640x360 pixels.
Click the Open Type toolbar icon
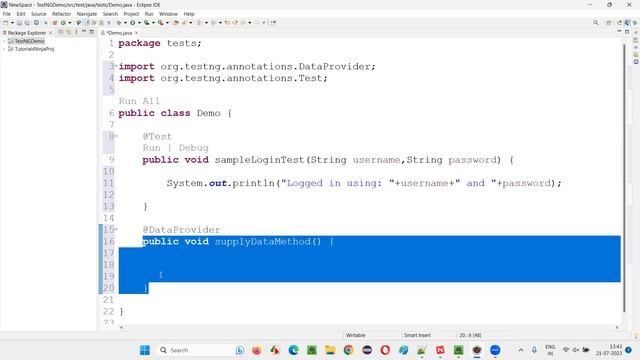pyautogui.click(x=176, y=23)
